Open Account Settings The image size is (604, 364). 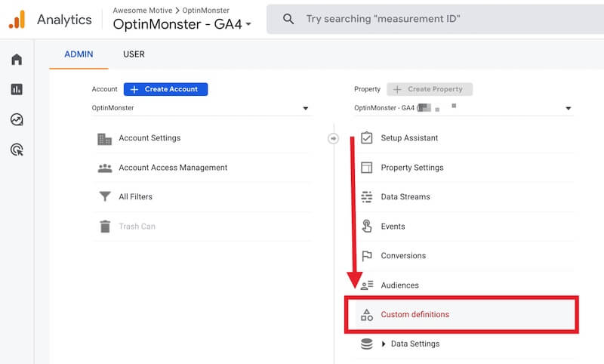149,138
